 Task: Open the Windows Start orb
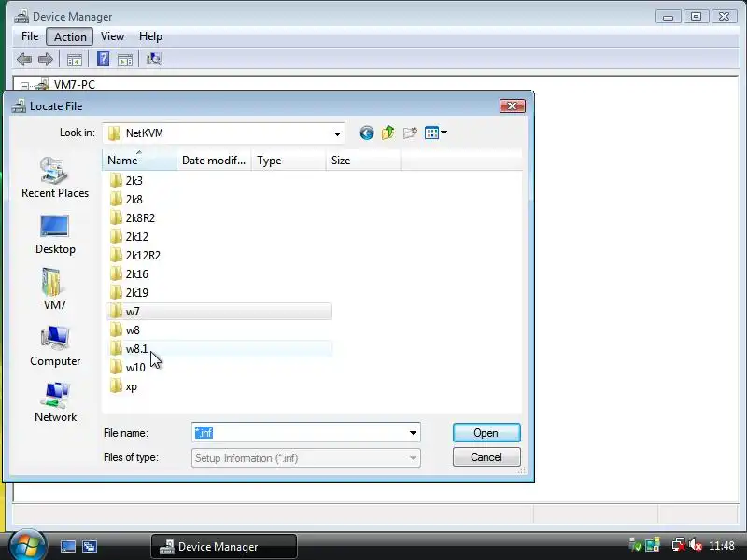click(28, 545)
